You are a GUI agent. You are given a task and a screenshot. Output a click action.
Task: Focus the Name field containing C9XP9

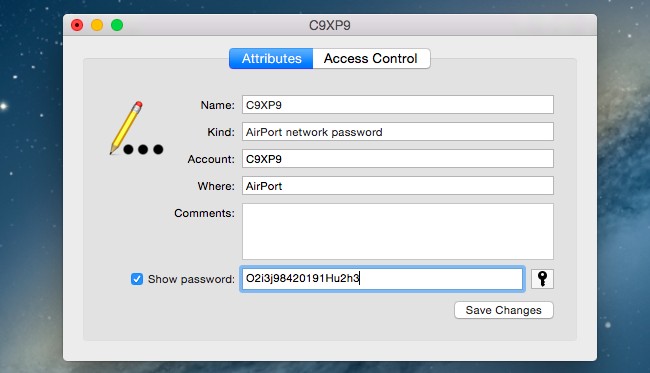tap(398, 105)
